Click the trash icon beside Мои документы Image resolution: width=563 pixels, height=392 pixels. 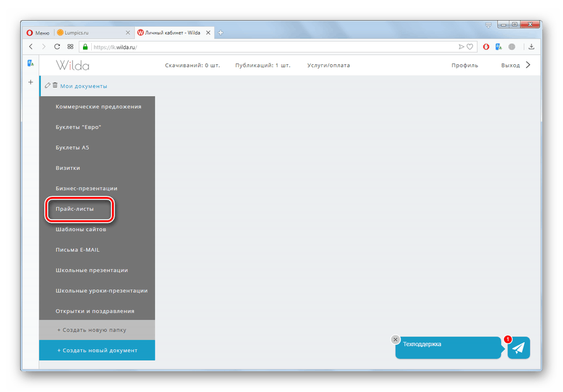pyautogui.click(x=55, y=86)
